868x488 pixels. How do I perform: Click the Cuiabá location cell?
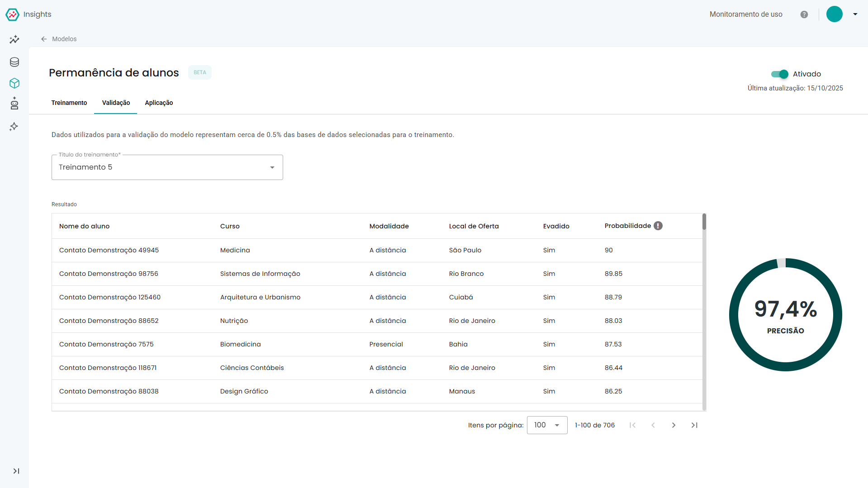click(x=461, y=297)
